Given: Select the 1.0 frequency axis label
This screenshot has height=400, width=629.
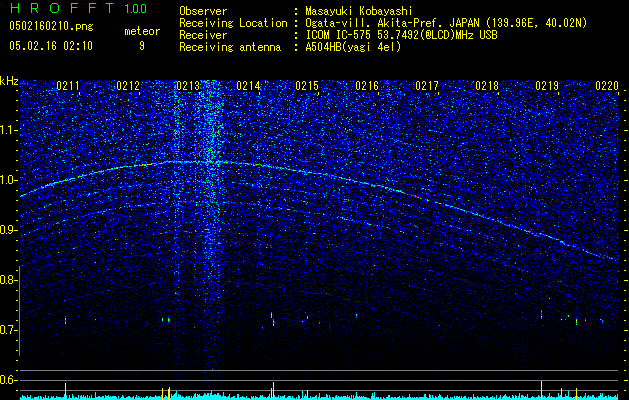Looking at the screenshot, I should (9, 180).
